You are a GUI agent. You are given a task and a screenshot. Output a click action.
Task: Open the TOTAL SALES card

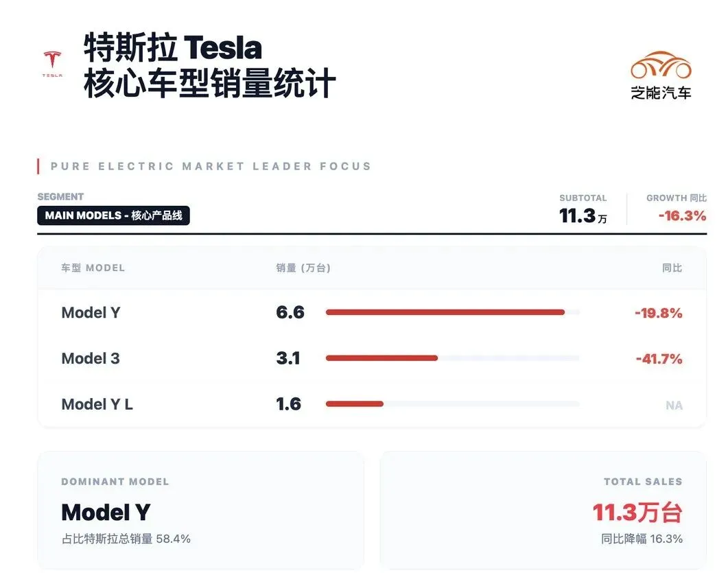click(x=543, y=510)
